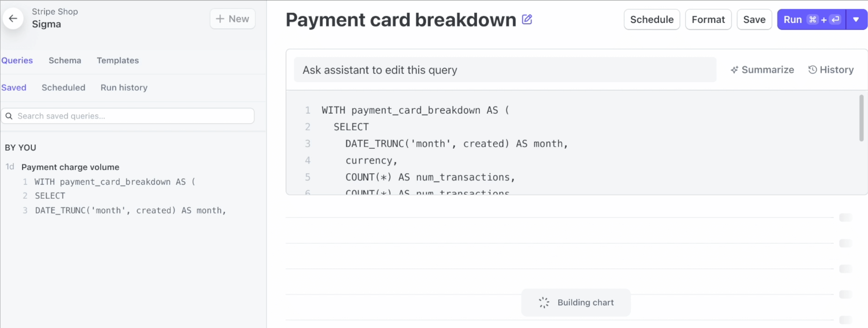Click the plus icon on New button

tap(220, 19)
